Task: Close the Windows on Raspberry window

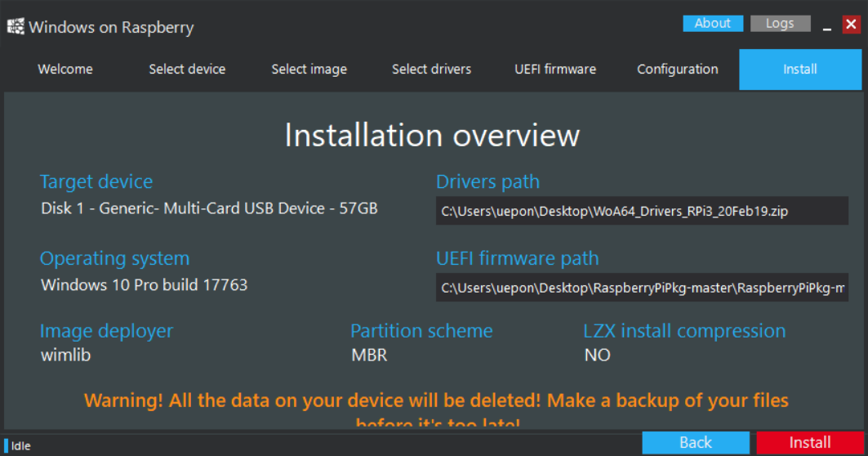Action: [851, 25]
